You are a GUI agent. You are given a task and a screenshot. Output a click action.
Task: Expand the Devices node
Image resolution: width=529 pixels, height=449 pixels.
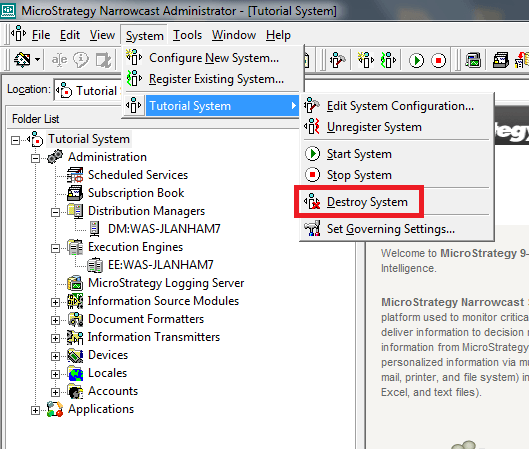coord(55,356)
